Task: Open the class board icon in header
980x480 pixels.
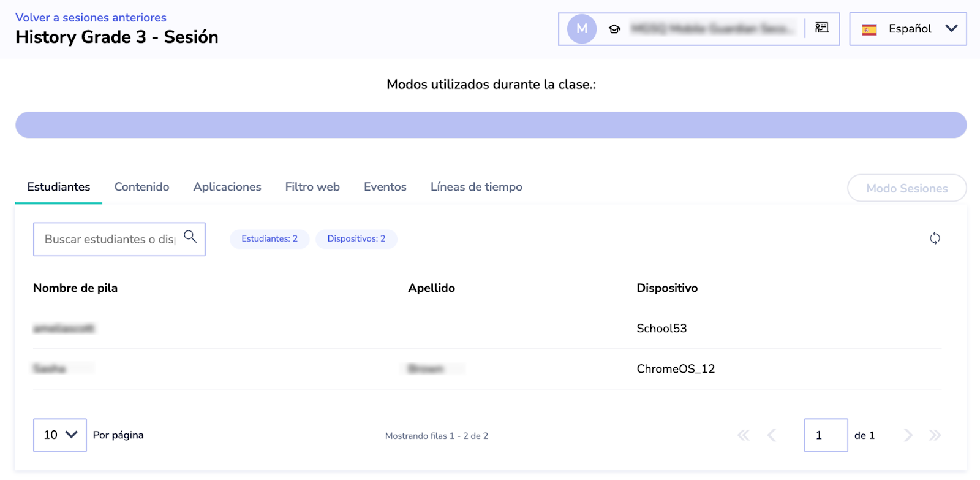Action: [x=822, y=28]
